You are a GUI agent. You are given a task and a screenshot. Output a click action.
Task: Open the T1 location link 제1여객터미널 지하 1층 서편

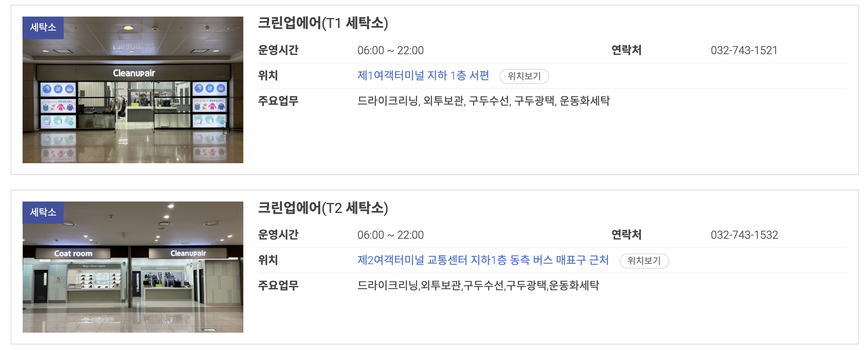[423, 76]
